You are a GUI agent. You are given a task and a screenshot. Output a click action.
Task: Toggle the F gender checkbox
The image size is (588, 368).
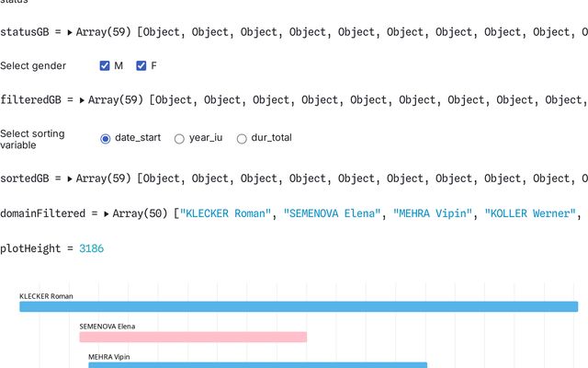click(x=141, y=66)
